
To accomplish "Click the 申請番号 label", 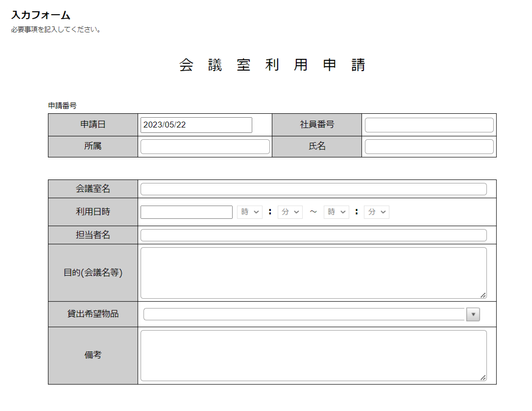I will (62, 105).
